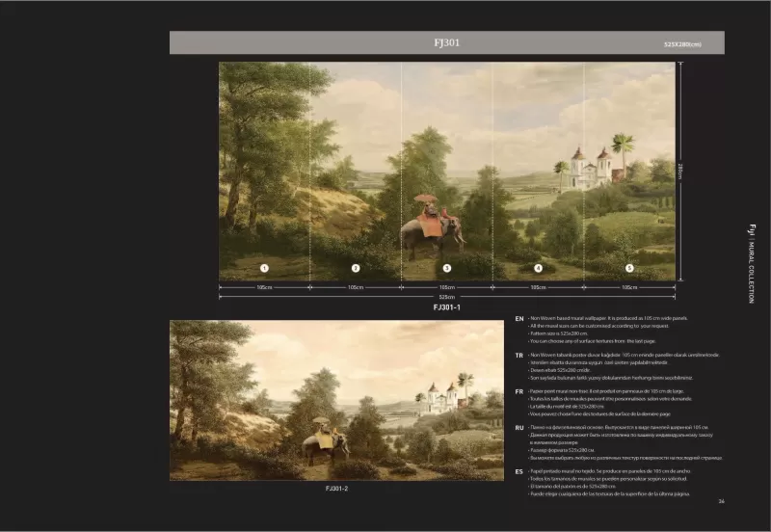Click the panel number 3 circle marker
The width and height of the screenshot is (771, 532).
coord(447,268)
